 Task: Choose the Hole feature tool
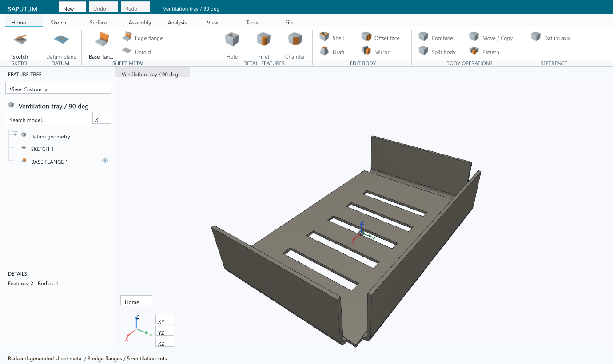(232, 46)
